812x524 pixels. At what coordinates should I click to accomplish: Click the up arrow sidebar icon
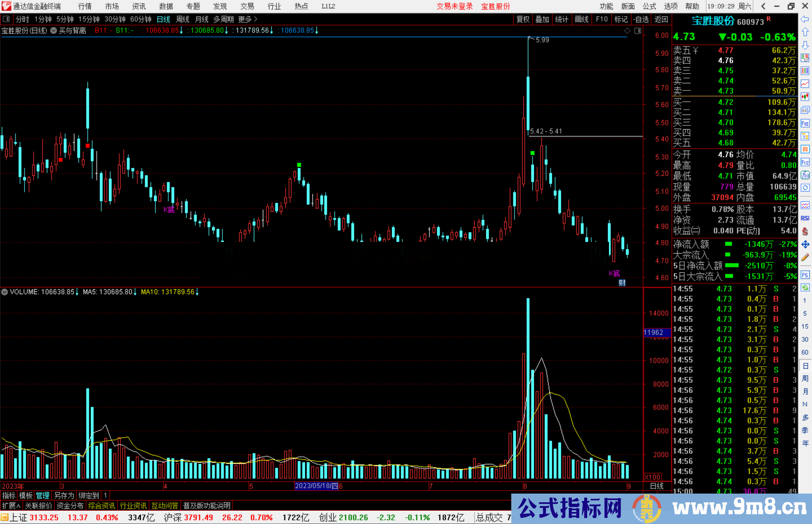click(x=805, y=32)
